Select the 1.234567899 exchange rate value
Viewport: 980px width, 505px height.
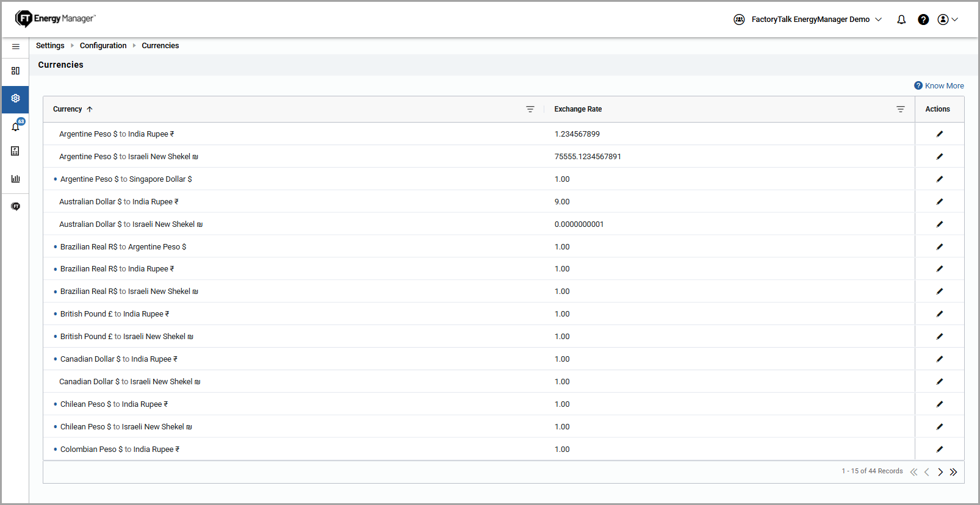[577, 134]
